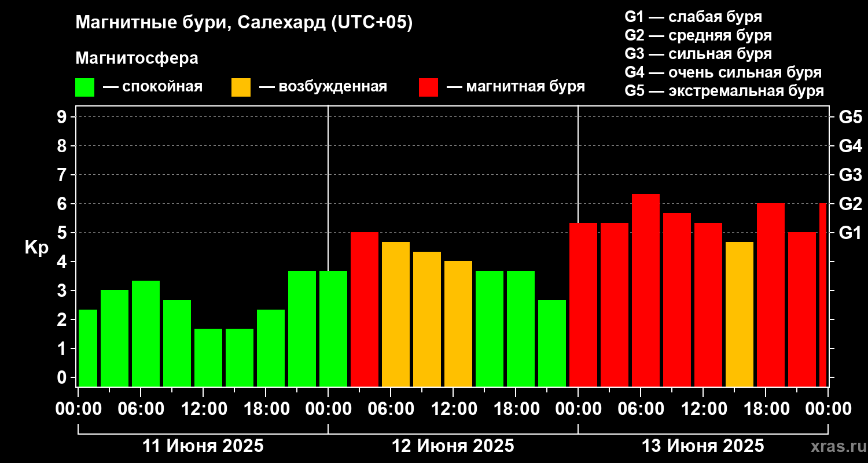
Task: Click the 'G1 — слабая буря' legend line
Action: (693, 17)
